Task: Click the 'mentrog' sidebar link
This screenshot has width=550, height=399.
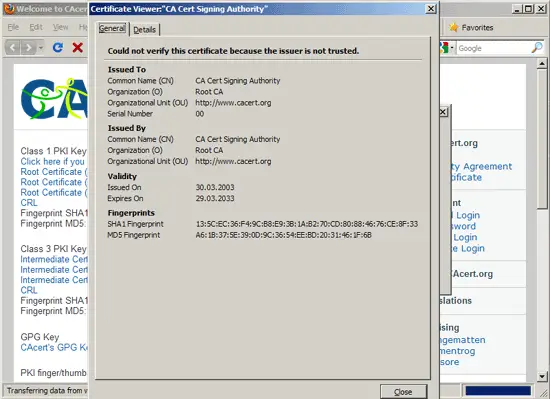Action: pos(458,351)
